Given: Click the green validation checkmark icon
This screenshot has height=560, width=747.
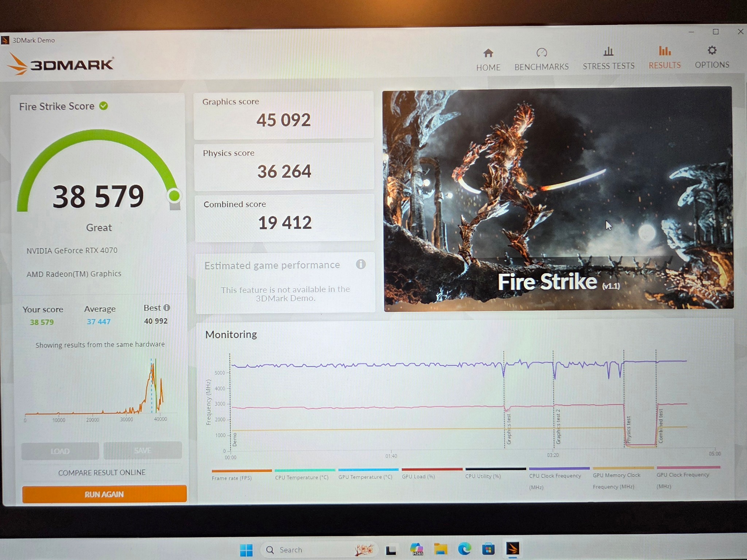Looking at the screenshot, I should pyautogui.click(x=104, y=106).
